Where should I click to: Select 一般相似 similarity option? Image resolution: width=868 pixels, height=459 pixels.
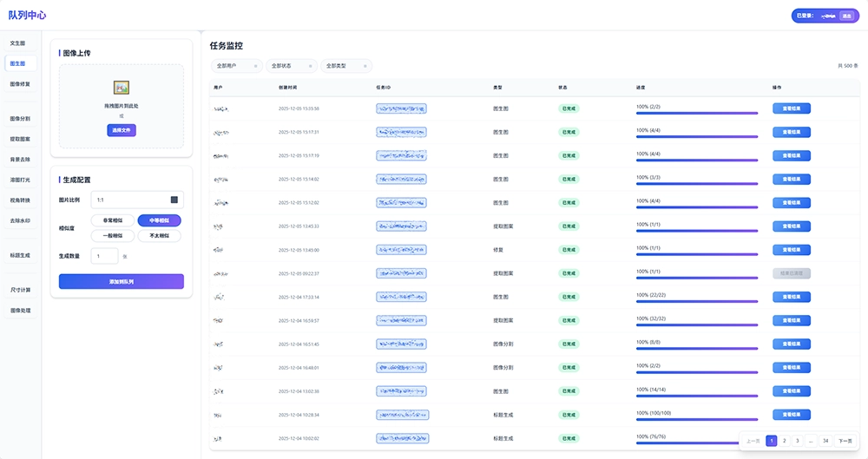[112, 236]
